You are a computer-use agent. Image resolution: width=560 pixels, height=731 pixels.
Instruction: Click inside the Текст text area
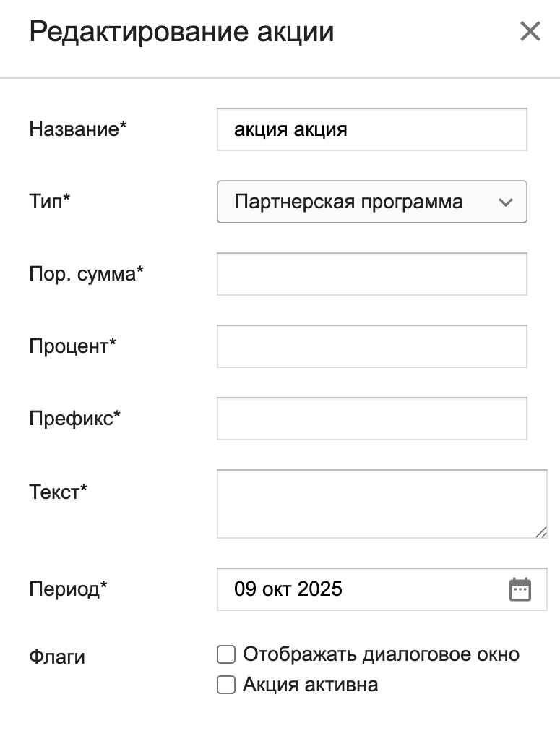click(381, 504)
